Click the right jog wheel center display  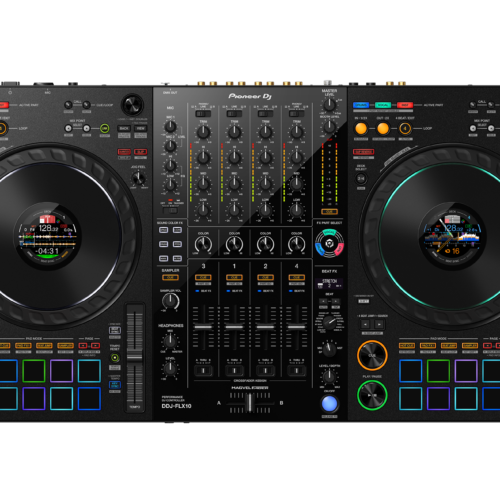click(452, 236)
